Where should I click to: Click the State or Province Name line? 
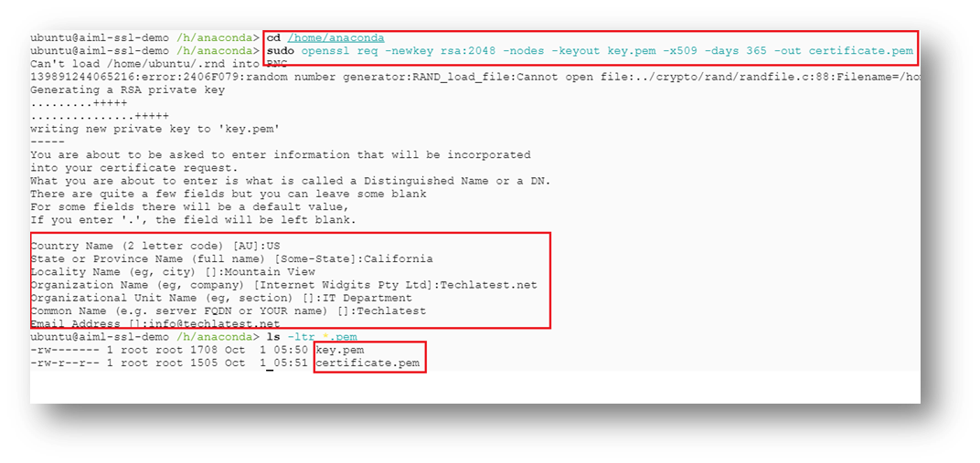[x=231, y=259]
